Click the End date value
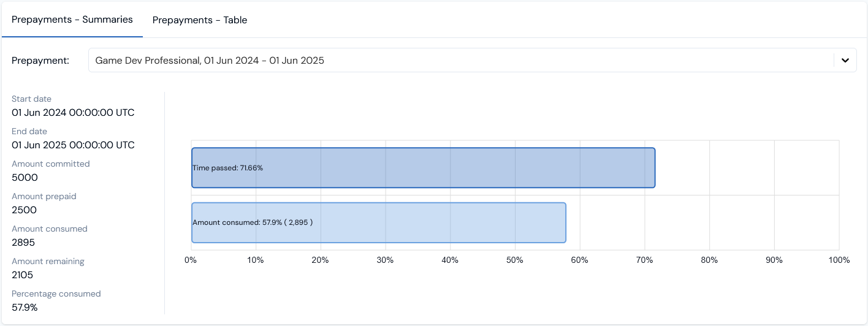Viewport: 868px width, 326px height. point(73,145)
